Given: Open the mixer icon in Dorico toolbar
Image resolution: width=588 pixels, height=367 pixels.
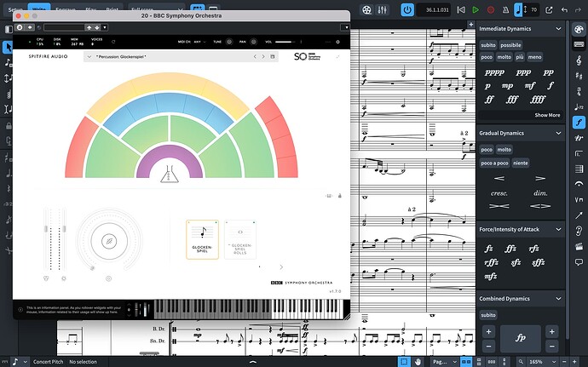Looking at the screenshot, I should tap(382, 9).
